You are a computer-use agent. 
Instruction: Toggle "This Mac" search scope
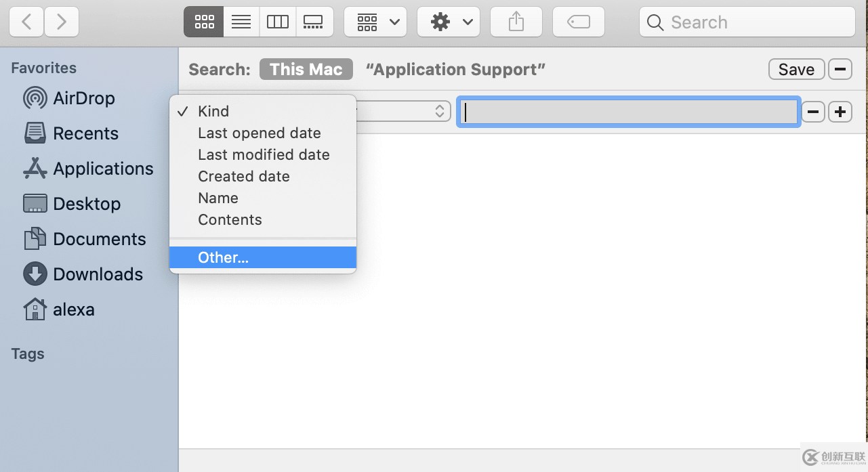(x=306, y=69)
